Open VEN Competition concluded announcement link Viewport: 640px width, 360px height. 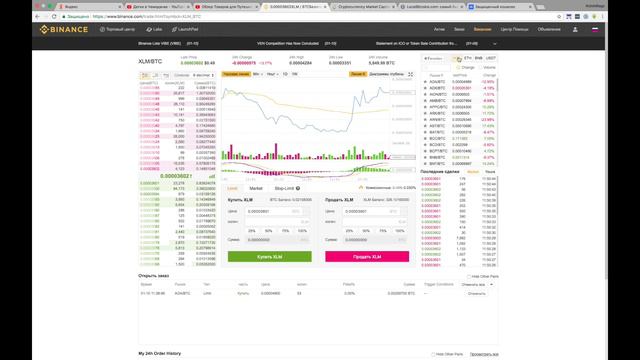288,43
